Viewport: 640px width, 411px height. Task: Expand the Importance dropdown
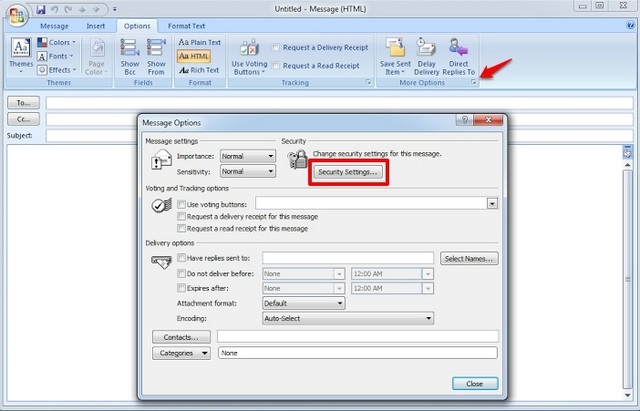coord(247,157)
